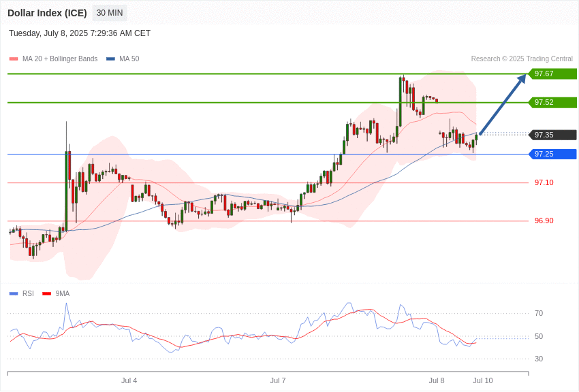Click the 'Research © 2025 Trading Central' credit
The image size is (579, 392).
[522, 59]
